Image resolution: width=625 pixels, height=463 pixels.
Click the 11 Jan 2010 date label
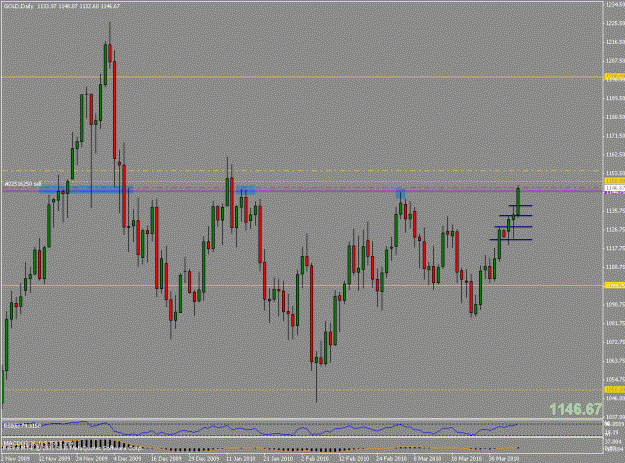pos(241,459)
